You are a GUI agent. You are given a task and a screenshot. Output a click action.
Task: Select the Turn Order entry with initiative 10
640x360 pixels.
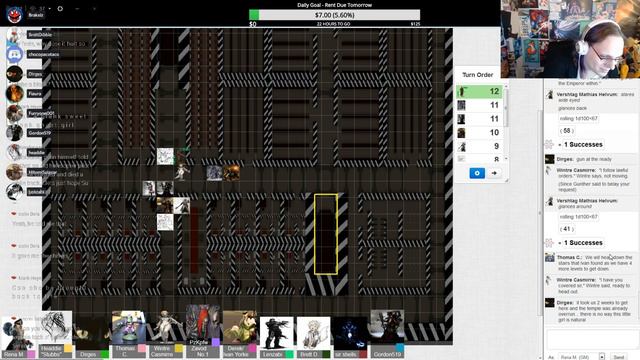pyautogui.click(x=479, y=133)
